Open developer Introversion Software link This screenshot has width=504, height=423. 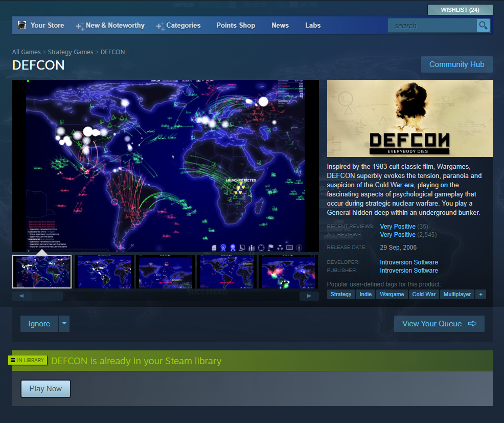[x=409, y=262]
